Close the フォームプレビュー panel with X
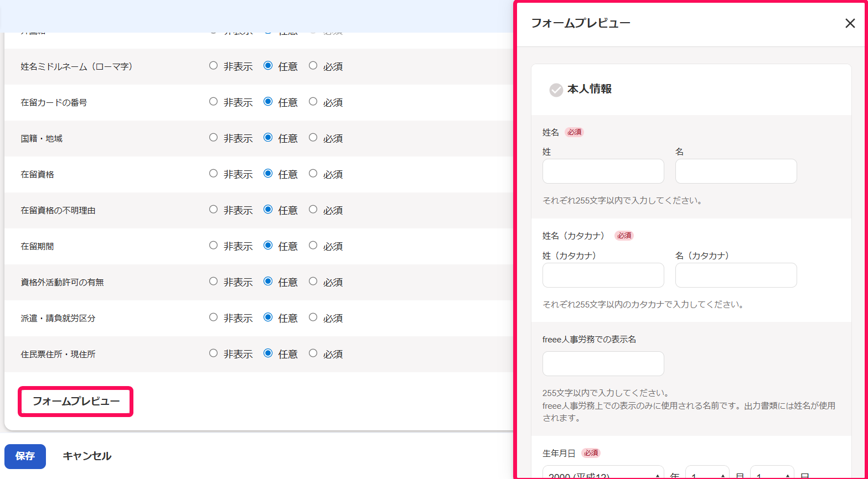Viewport: 868px width, 479px height. [x=850, y=23]
